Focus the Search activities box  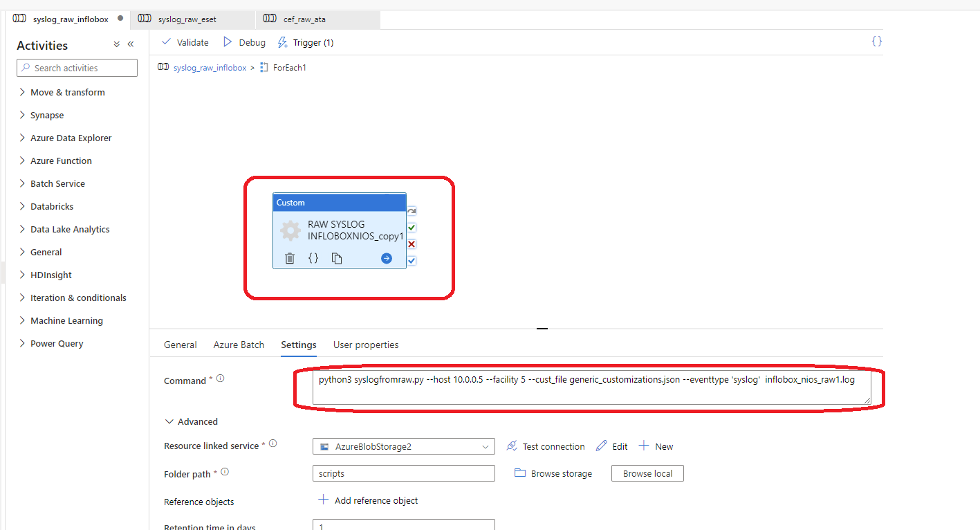(x=77, y=68)
